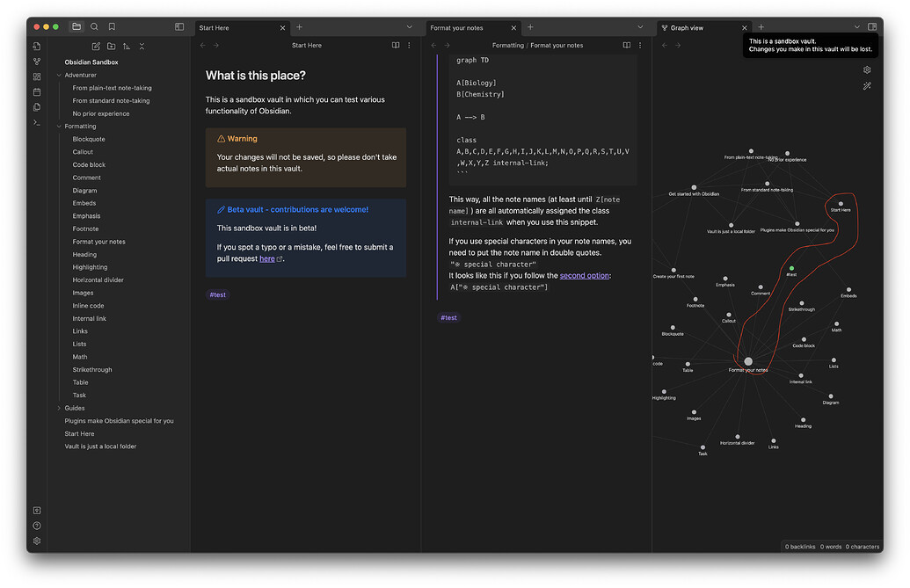Open tab list dropdown for Graph view pane
The image size is (910, 588).
(857, 27)
